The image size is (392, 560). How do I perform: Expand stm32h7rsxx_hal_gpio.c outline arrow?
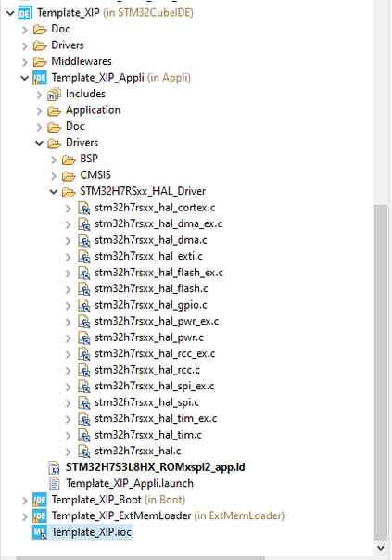[69, 306]
